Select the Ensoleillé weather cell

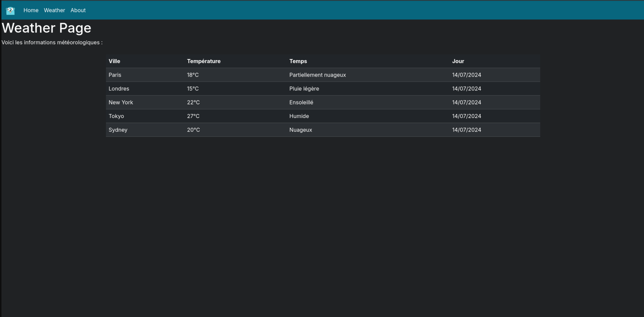coord(301,103)
